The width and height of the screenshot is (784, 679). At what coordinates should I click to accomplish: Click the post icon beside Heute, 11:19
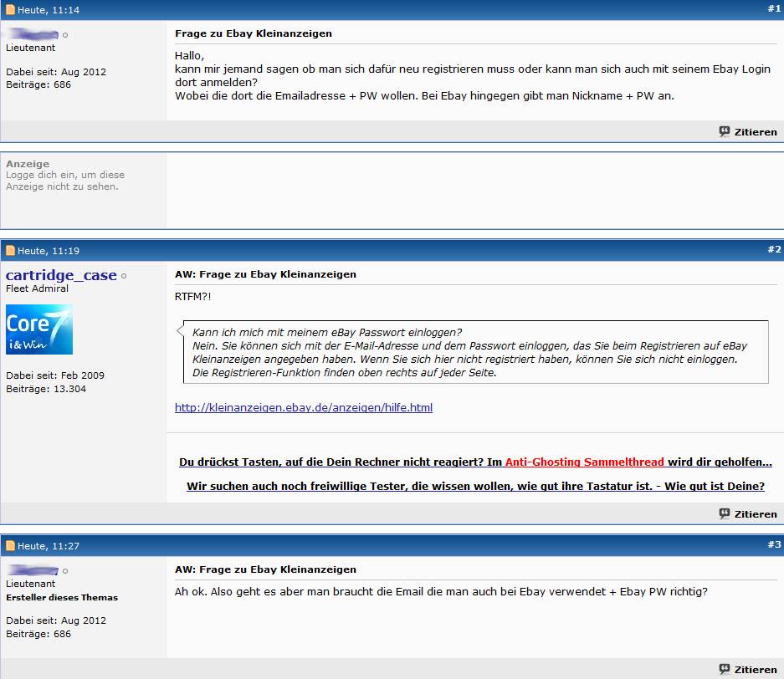coord(10,250)
